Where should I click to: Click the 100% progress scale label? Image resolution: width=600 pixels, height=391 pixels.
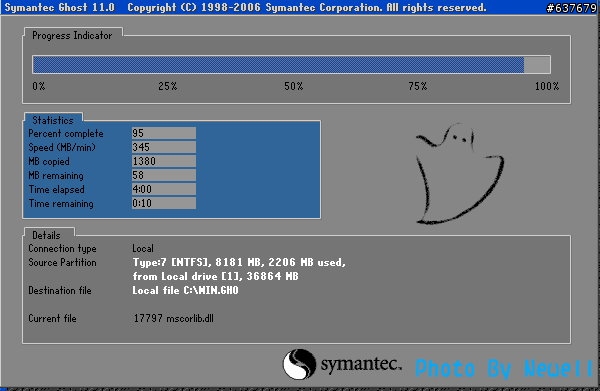tap(547, 86)
